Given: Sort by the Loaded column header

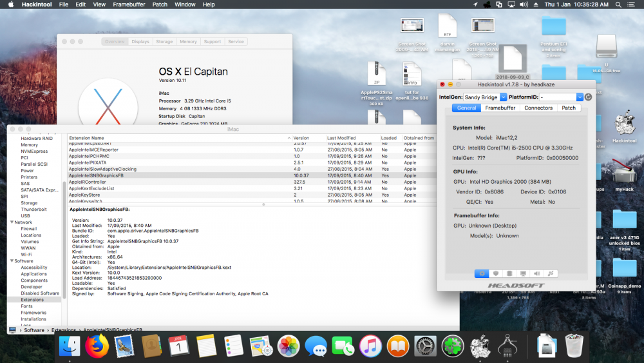Looking at the screenshot, I should click(x=390, y=138).
